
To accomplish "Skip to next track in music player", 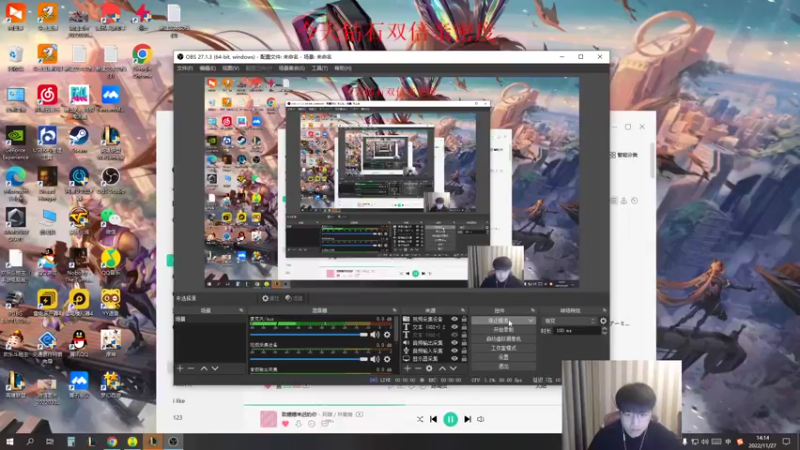I will click(467, 419).
